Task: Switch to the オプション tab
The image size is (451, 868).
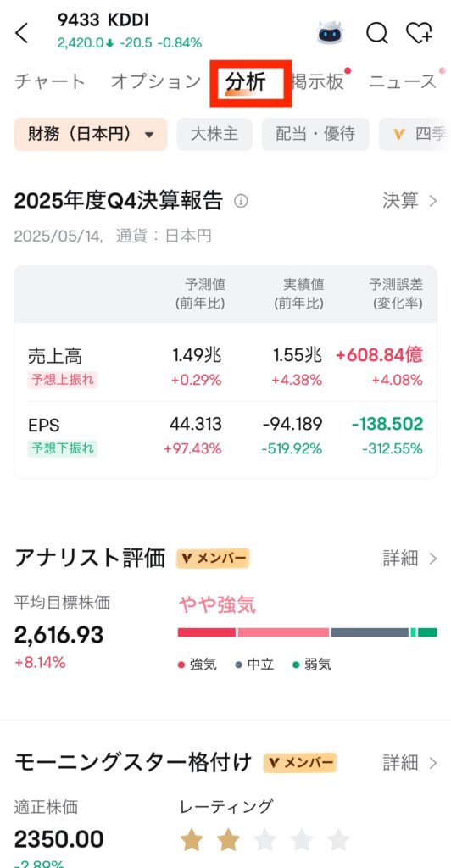Action: (156, 81)
